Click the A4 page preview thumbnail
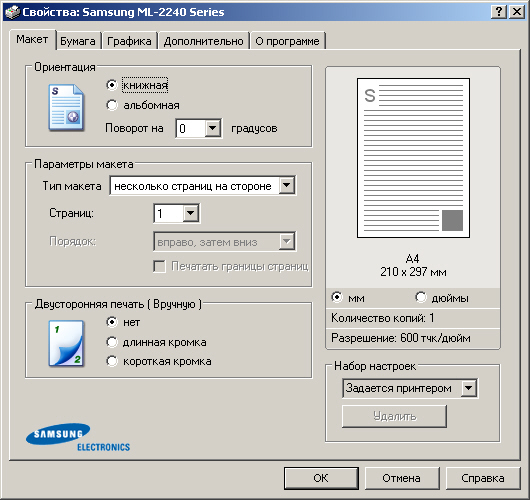The image size is (530, 500). [x=413, y=158]
